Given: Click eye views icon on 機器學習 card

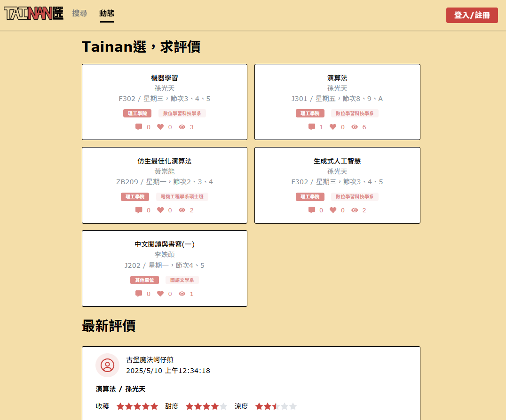Looking at the screenshot, I should 182,127.
